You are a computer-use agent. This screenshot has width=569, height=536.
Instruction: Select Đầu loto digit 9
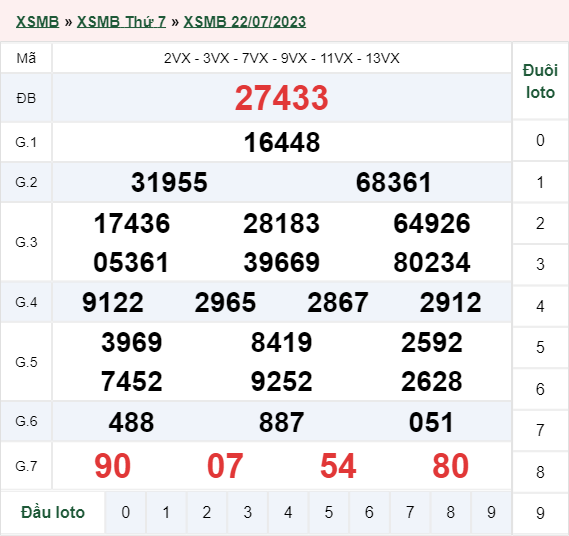491,512
